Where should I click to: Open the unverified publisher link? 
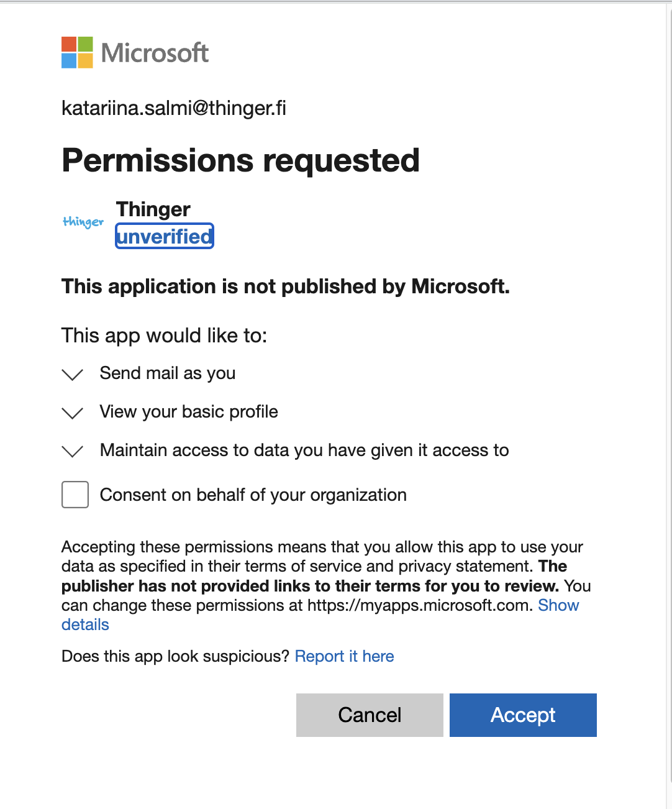tap(165, 236)
